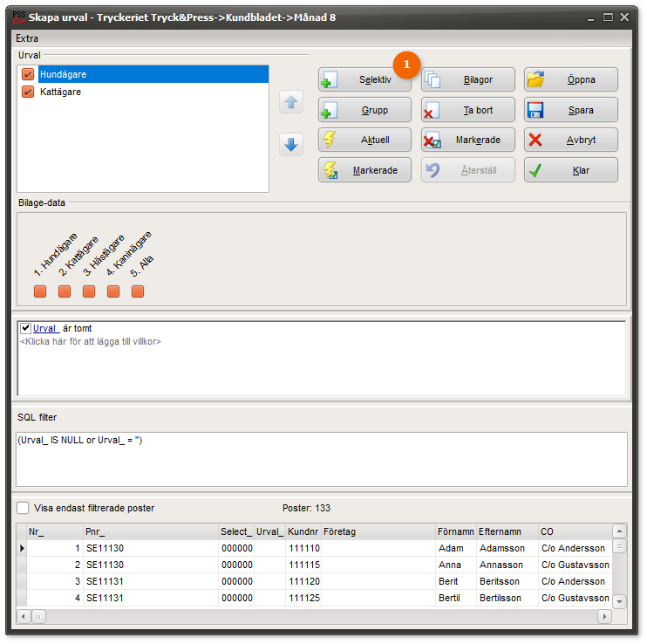647x644 pixels.
Task: Click the Urval_ field link
Action: click(45, 328)
